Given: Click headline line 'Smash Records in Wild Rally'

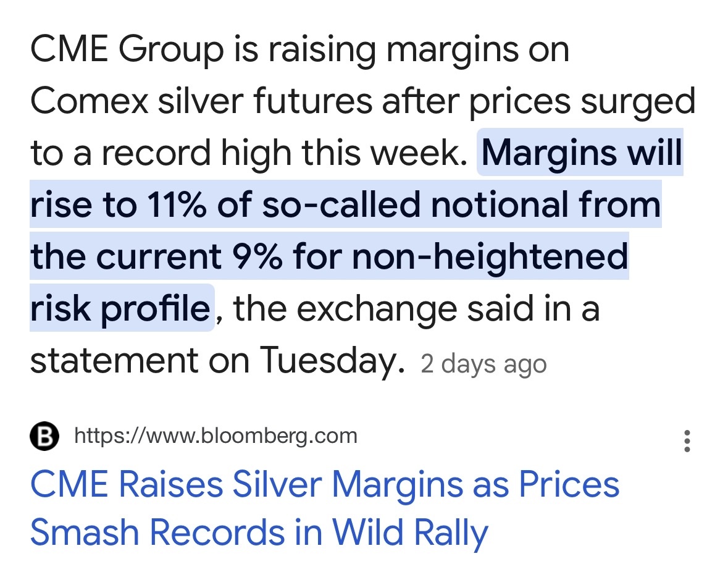Looking at the screenshot, I should point(259,532).
